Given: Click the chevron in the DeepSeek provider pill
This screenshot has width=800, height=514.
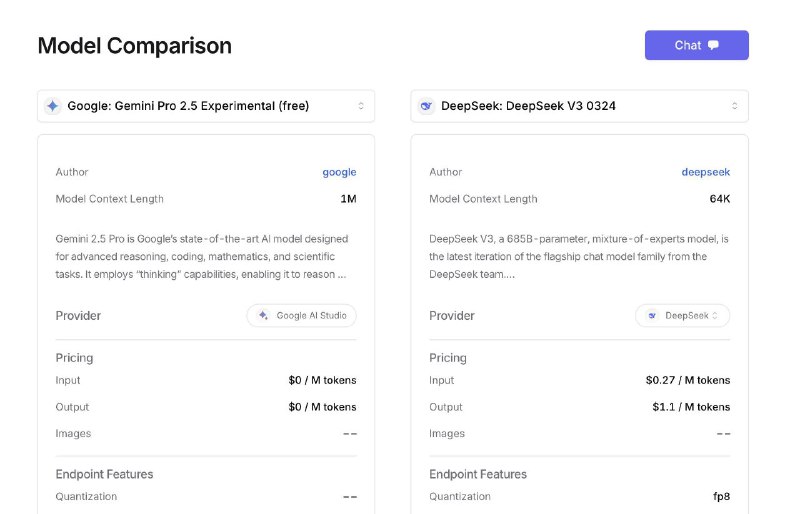Looking at the screenshot, I should point(715,315).
